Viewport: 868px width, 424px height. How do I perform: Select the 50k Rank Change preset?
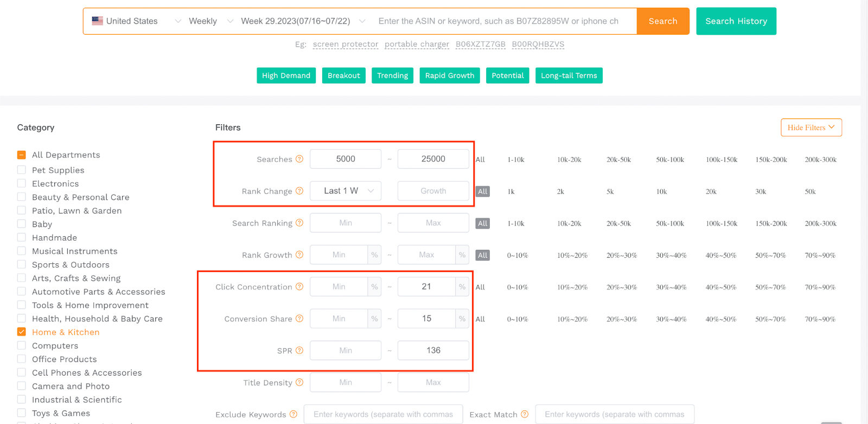coord(810,192)
